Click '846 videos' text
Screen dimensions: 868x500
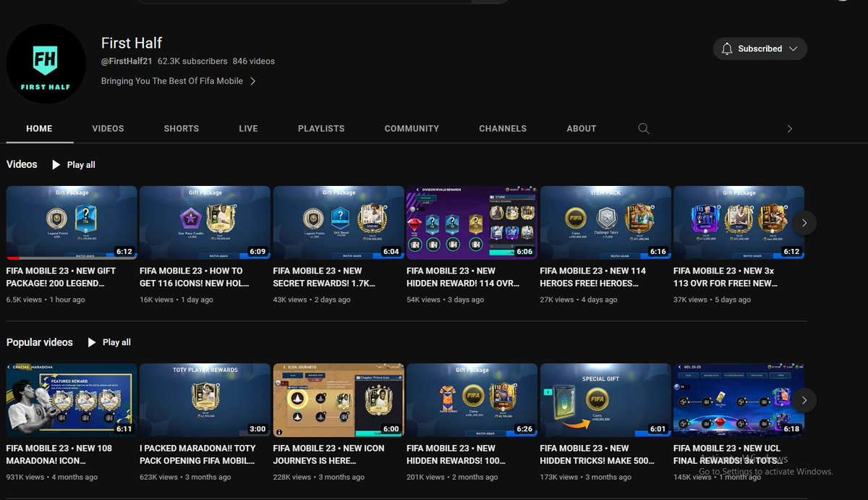point(254,62)
